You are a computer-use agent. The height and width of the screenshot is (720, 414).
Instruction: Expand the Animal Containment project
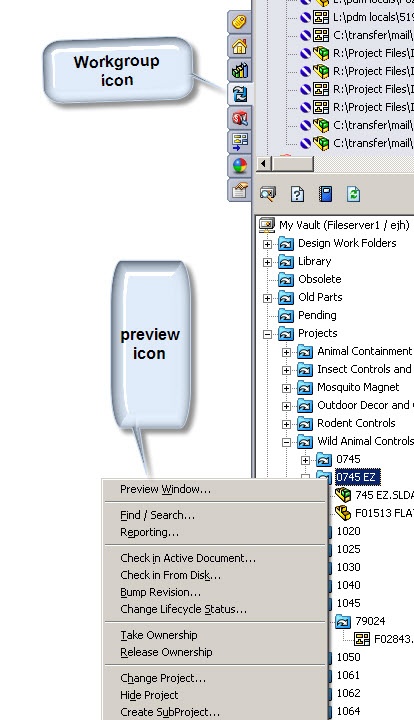pyautogui.click(x=286, y=352)
